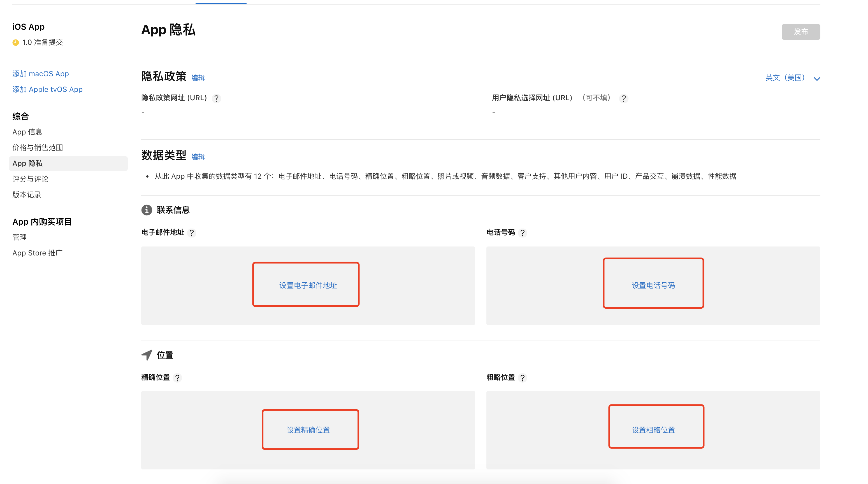Open 管理 under App 内购买项目

click(20, 237)
